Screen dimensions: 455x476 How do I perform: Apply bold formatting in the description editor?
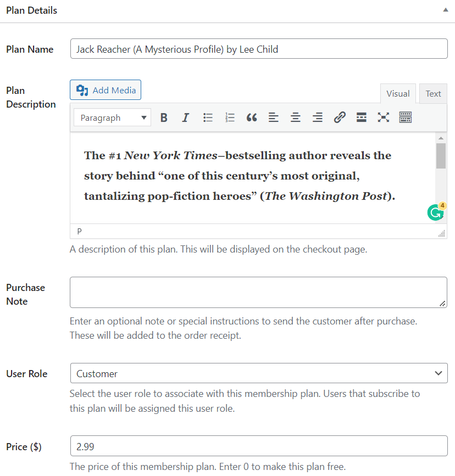click(x=164, y=117)
